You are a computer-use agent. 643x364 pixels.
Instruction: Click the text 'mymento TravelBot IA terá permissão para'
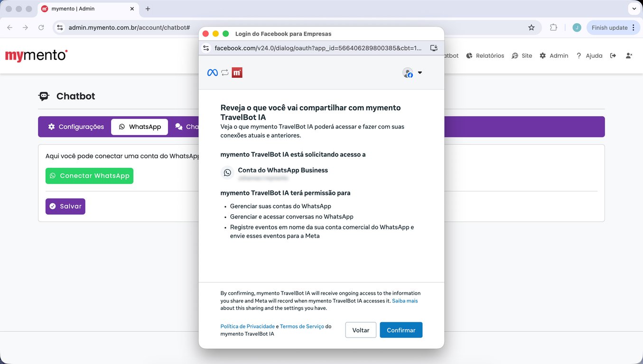coord(286,193)
